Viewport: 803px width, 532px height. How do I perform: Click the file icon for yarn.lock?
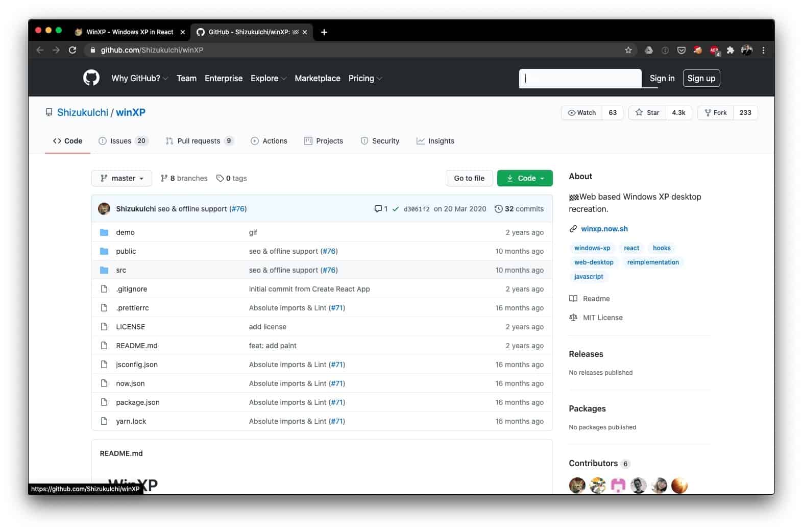click(104, 421)
